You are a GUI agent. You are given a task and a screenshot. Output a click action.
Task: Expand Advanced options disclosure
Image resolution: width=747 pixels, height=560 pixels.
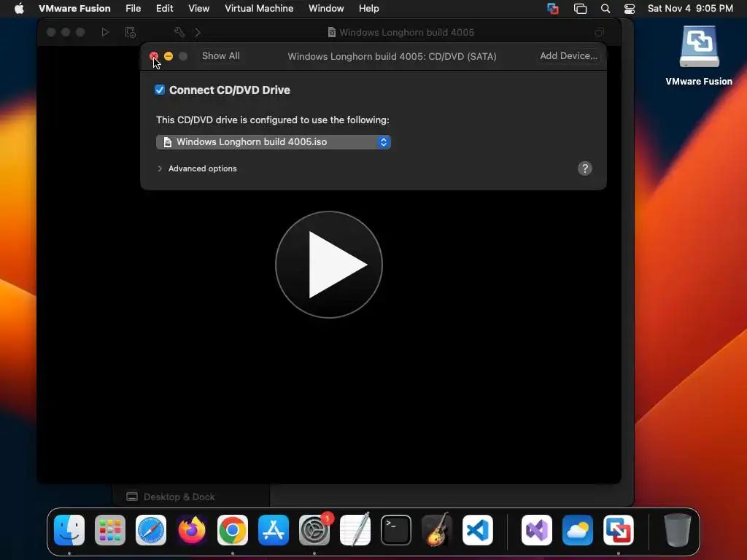[160, 168]
